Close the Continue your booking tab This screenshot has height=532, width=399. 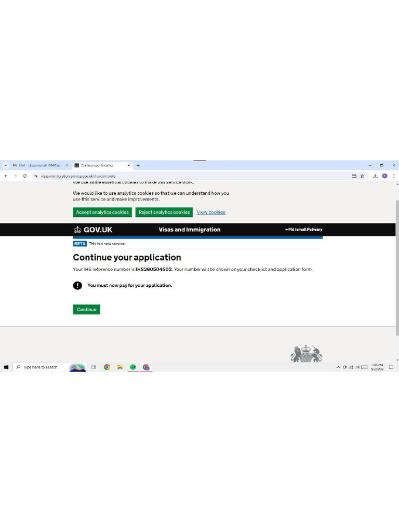[x=129, y=166]
